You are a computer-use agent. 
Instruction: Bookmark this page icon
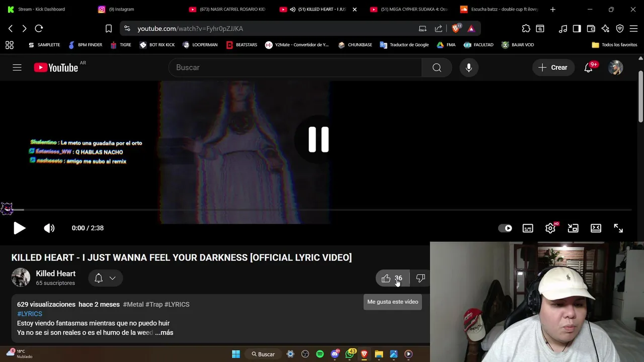[109, 29]
